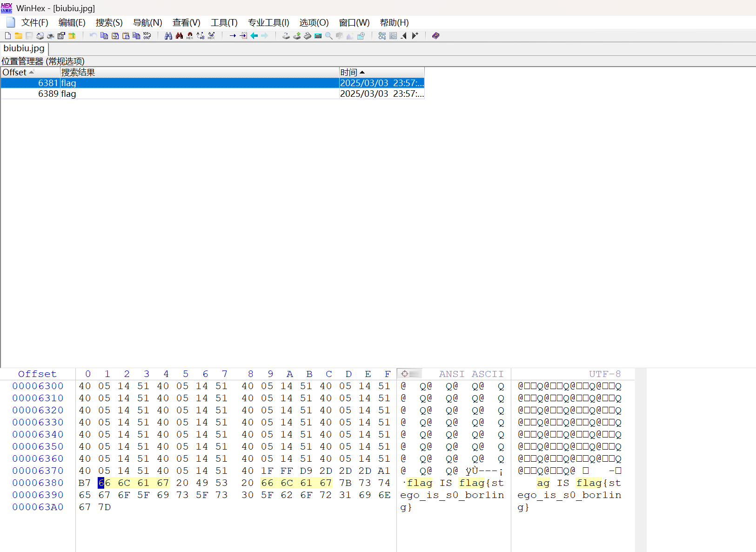This screenshot has height=552, width=756.
Task: Click the purple Help book icon
Action: point(436,36)
